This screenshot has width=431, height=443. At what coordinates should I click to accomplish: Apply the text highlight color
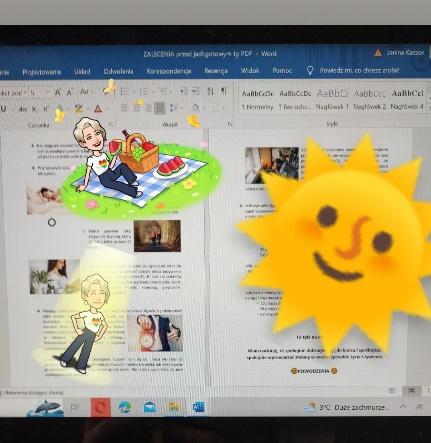coord(79,109)
